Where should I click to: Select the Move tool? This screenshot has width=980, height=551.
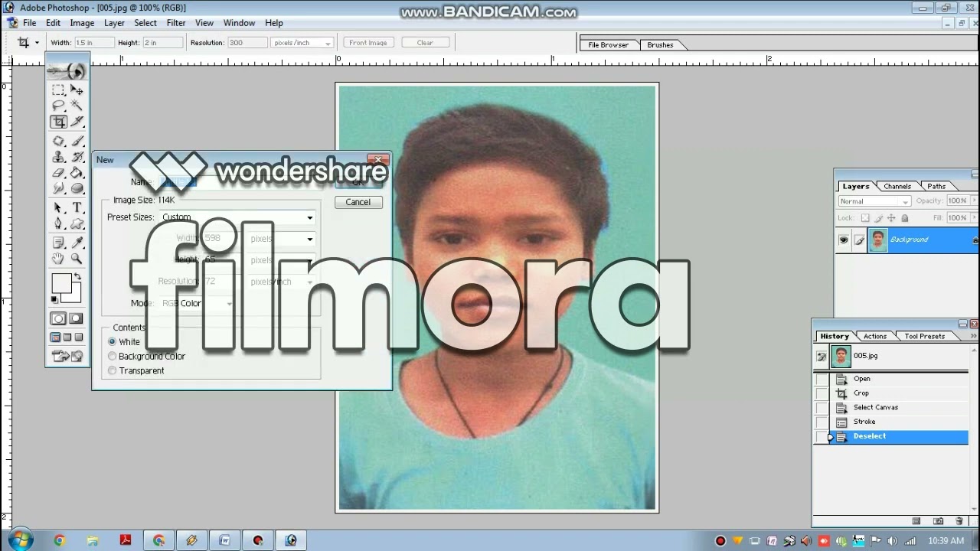(x=77, y=90)
